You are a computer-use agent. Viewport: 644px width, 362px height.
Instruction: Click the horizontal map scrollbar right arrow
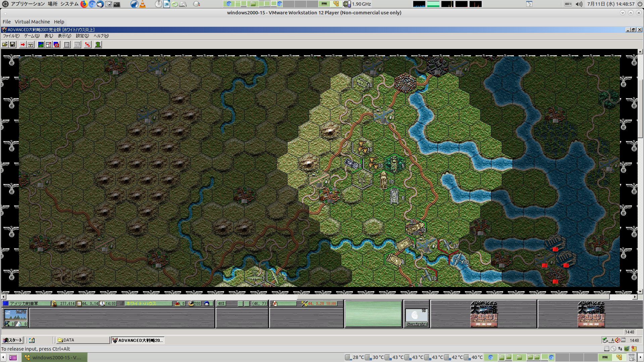tap(635, 297)
